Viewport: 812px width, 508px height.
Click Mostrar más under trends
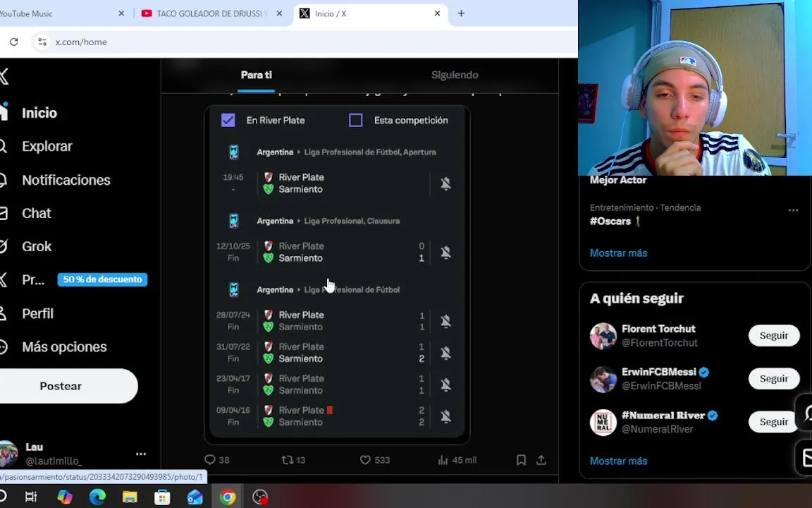(618, 253)
